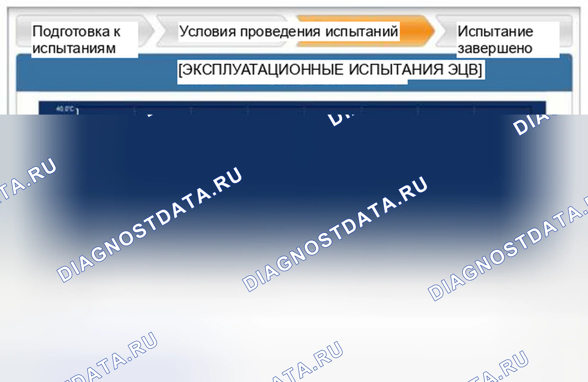
Task: Click the blue header bar left of the title
Action: (x=97, y=73)
